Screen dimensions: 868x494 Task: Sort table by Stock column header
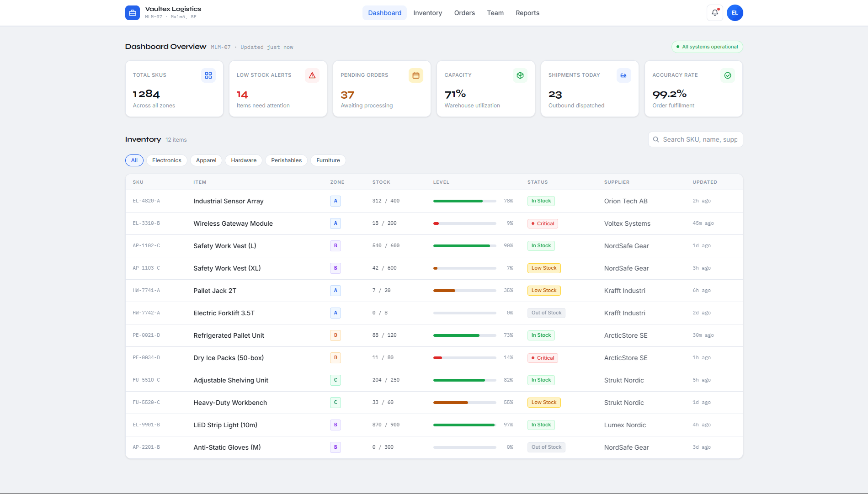[x=381, y=182]
